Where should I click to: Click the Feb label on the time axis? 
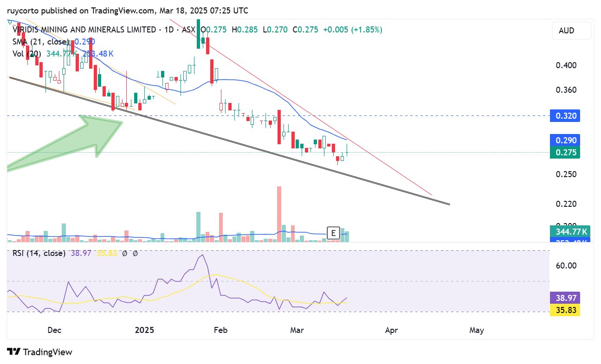[220, 330]
